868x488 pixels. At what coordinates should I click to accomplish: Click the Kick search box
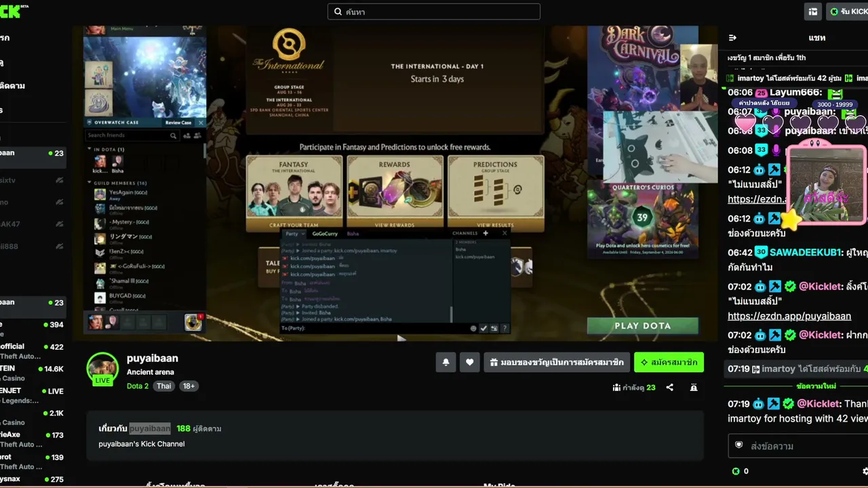(434, 12)
